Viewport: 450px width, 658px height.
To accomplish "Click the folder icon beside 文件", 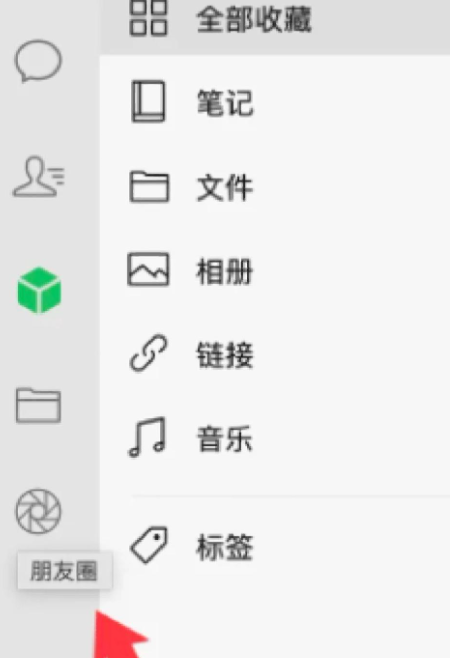I will pyautogui.click(x=149, y=186).
